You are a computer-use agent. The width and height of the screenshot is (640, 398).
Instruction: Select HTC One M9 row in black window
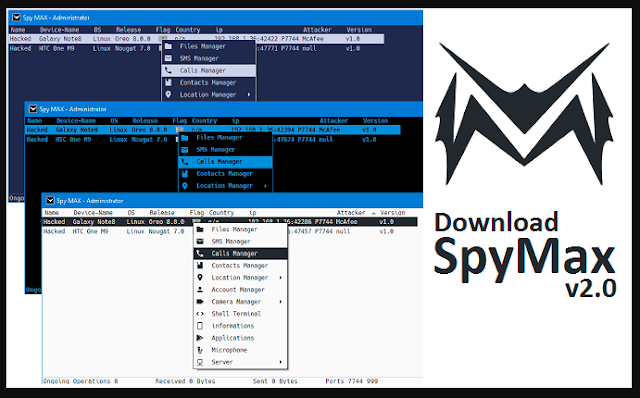[213, 140]
